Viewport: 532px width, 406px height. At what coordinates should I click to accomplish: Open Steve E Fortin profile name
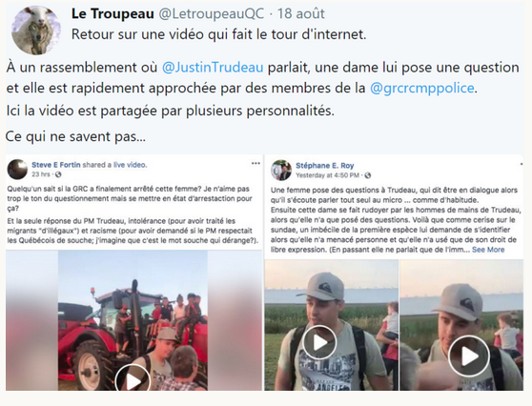click(56, 165)
